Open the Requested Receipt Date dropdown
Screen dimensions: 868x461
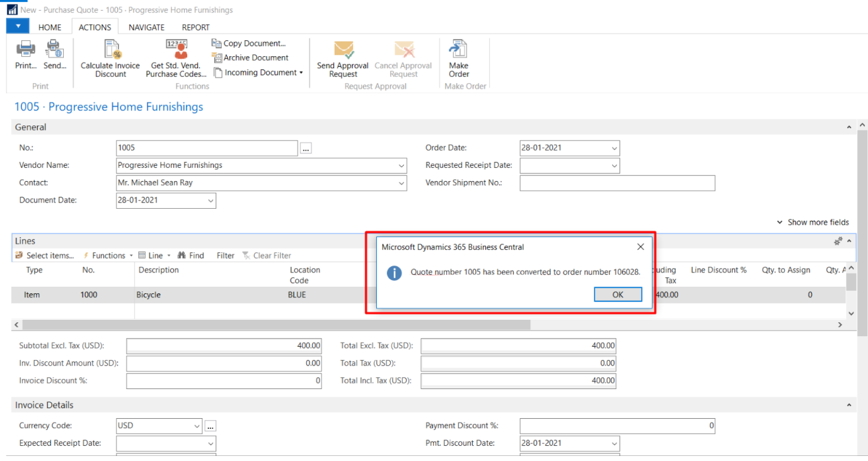tap(615, 166)
